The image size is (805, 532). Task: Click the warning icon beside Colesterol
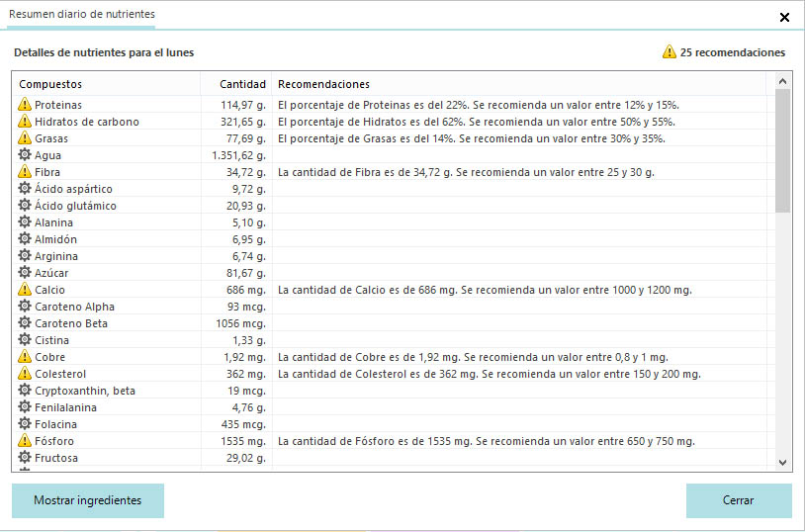[25, 374]
